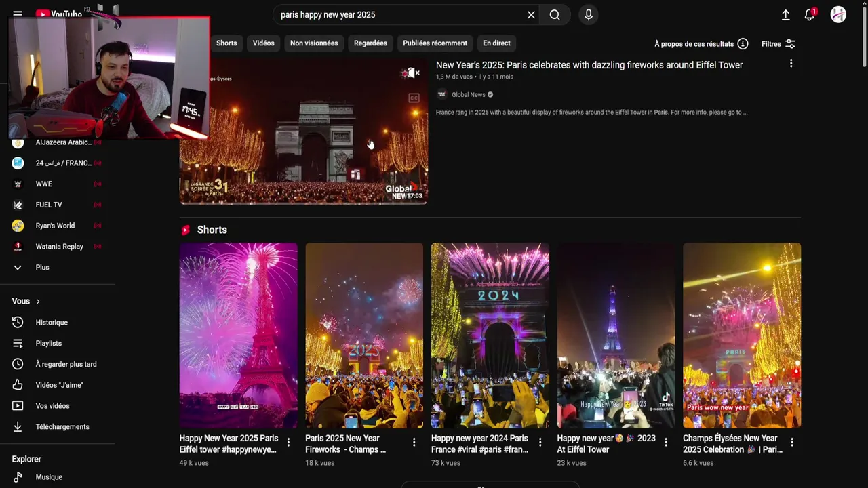Open options for Champs Élysées Celebration Short
The image size is (868, 488).
(x=791, y=442)
